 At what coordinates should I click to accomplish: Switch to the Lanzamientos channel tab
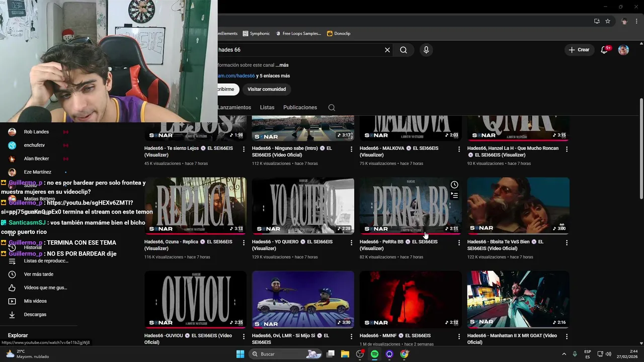(x=234, y=108)
